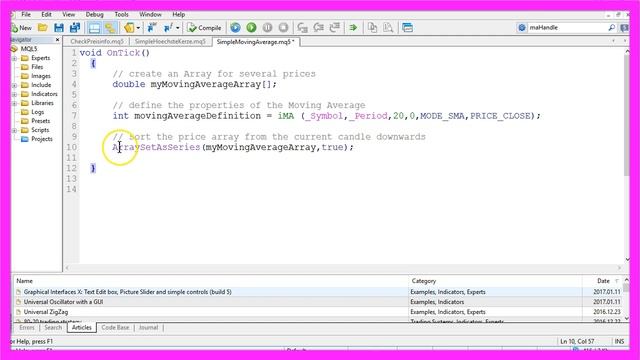Switch to the Code Base tab
The width and height of the screenshot is (640, 360).
click(115, 327)
